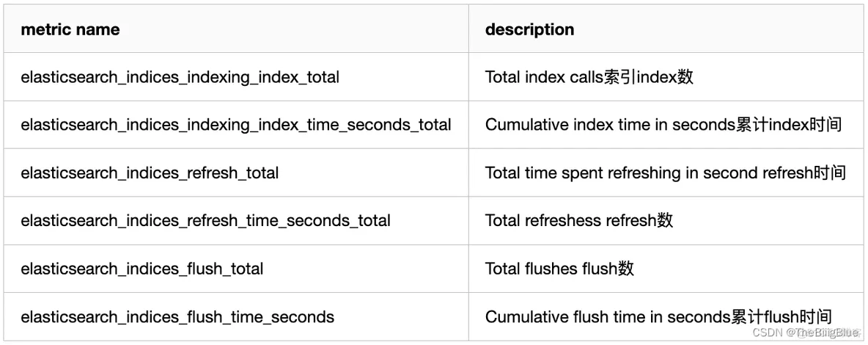Click the 'Total flushes' description text

click(532, 269)
